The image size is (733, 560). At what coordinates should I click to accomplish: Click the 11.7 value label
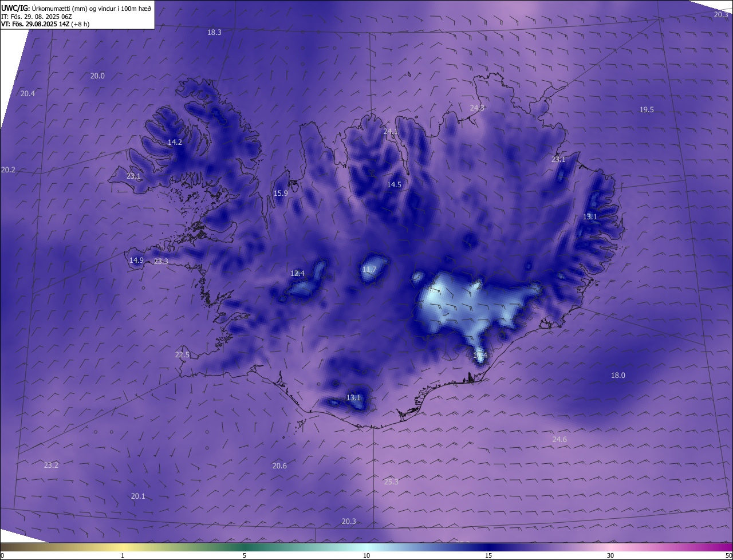[369, 270]
